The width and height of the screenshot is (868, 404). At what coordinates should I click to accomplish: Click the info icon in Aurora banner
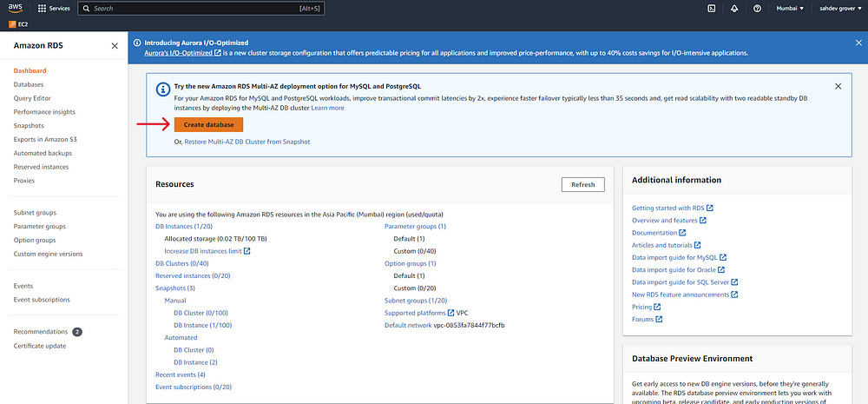point(137,43)
